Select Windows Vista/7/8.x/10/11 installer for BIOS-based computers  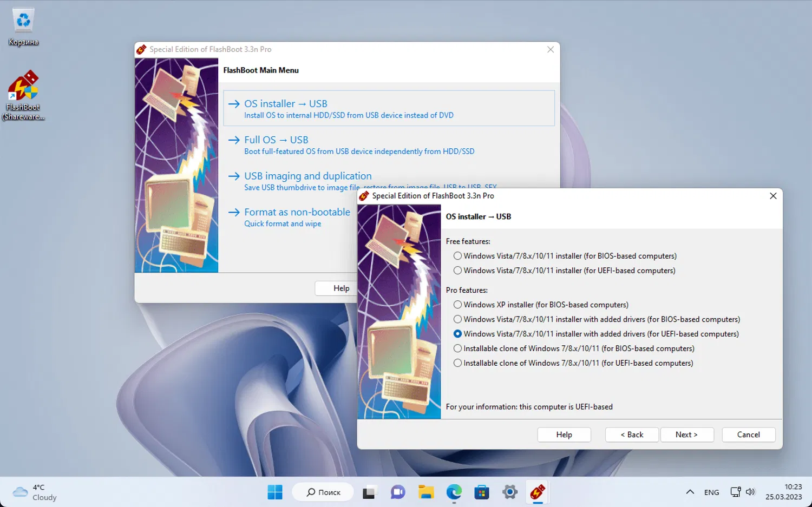pos(565,256)
